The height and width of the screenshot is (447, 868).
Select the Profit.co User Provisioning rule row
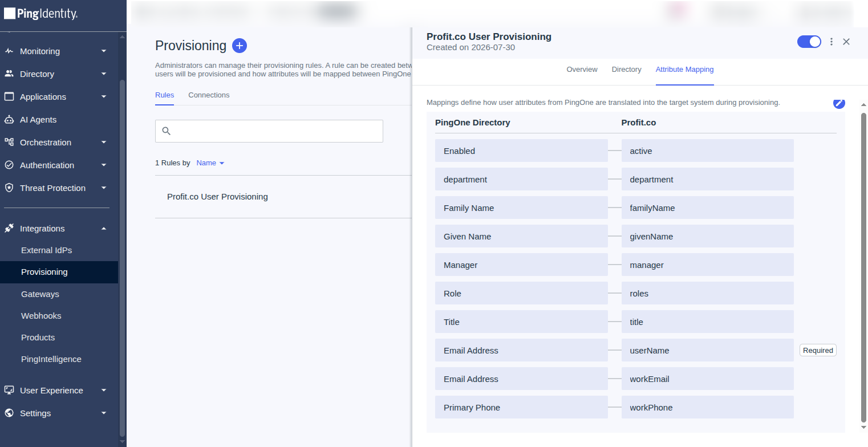(283, 197)
